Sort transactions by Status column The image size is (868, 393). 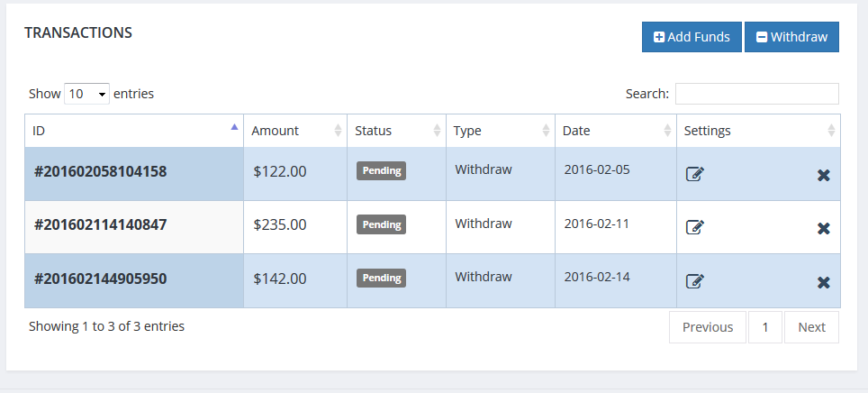(x=395, y=131)
